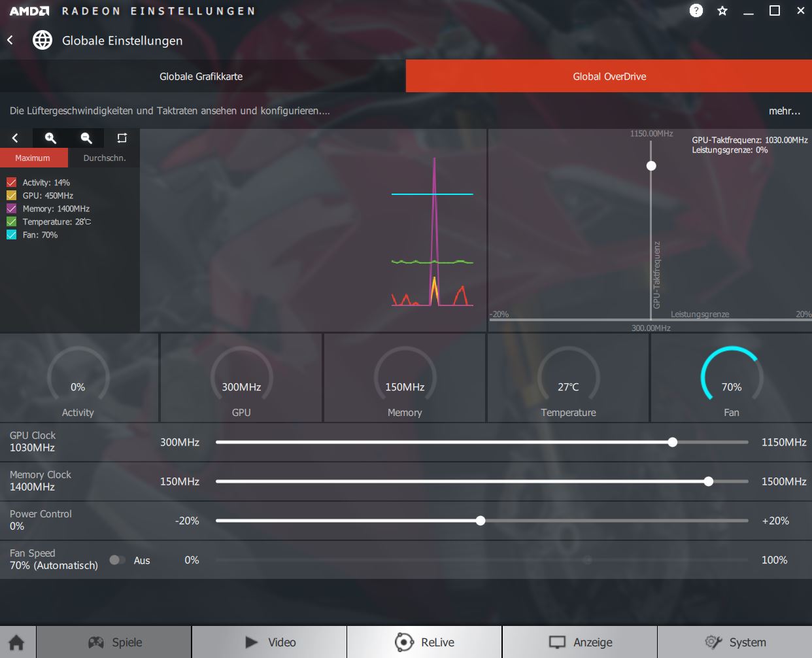Click the Fan Speed 70% (Automatisch) label
Viewport: 812px width, 658px height.
coord(54,559)
